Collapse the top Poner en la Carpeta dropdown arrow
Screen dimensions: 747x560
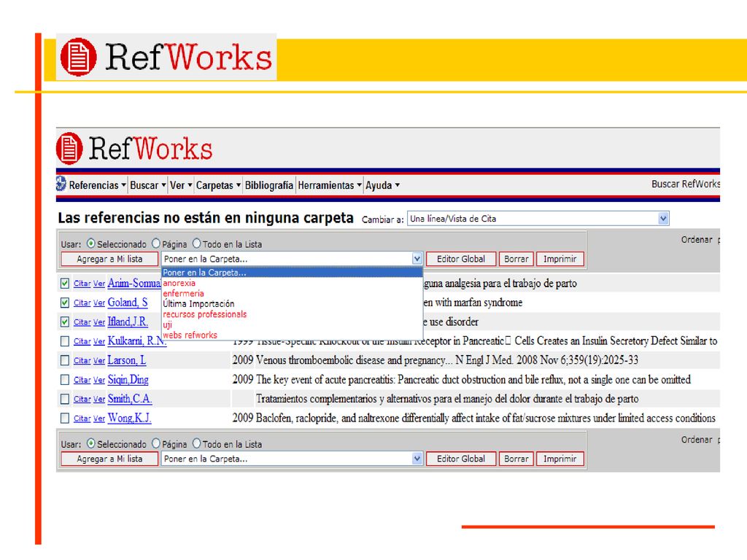click(417, 259)
